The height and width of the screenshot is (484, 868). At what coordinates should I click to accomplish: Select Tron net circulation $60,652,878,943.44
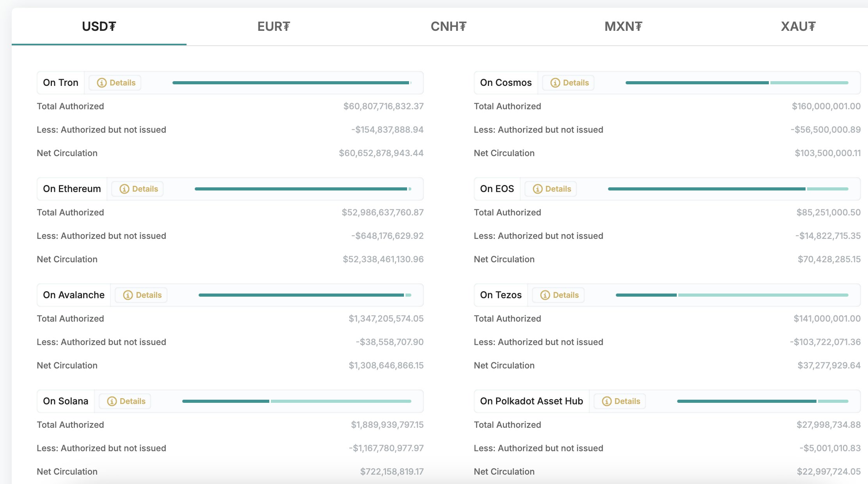click(x=381, y=153)
